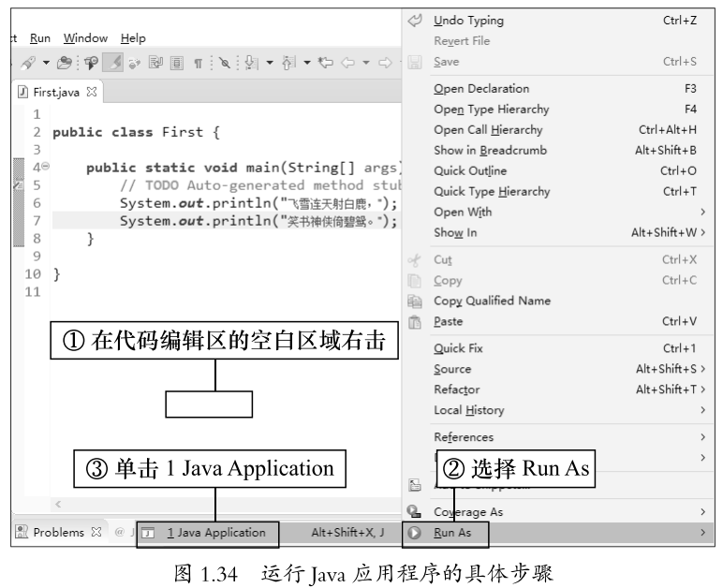This screenshot has height=588, width=723.
Task: Click the line 6 println statement
Action: pyautogui.click(x=258, y=203)
